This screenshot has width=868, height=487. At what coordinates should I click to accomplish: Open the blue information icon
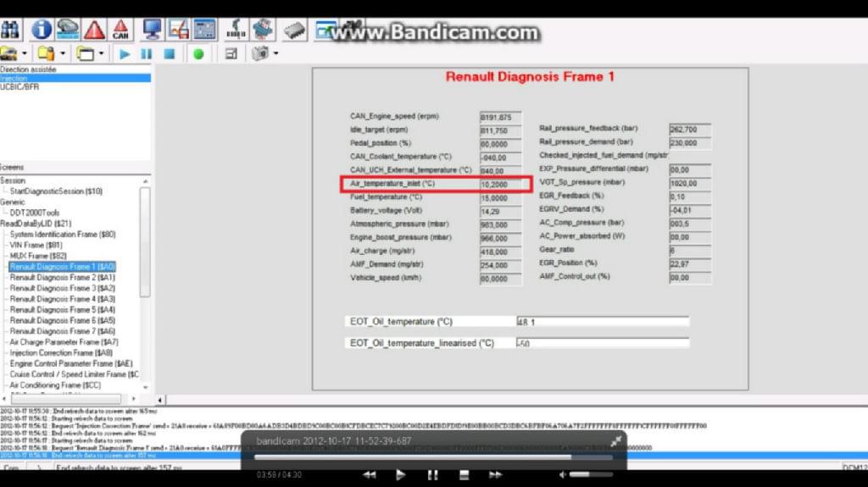[x=41, y=30]
